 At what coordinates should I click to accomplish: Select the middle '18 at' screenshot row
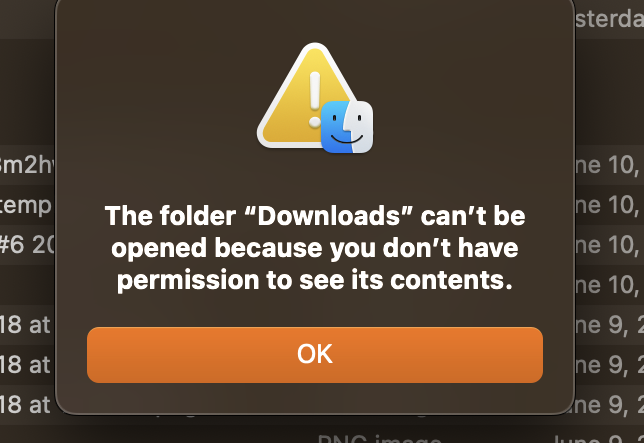[27, 365]
